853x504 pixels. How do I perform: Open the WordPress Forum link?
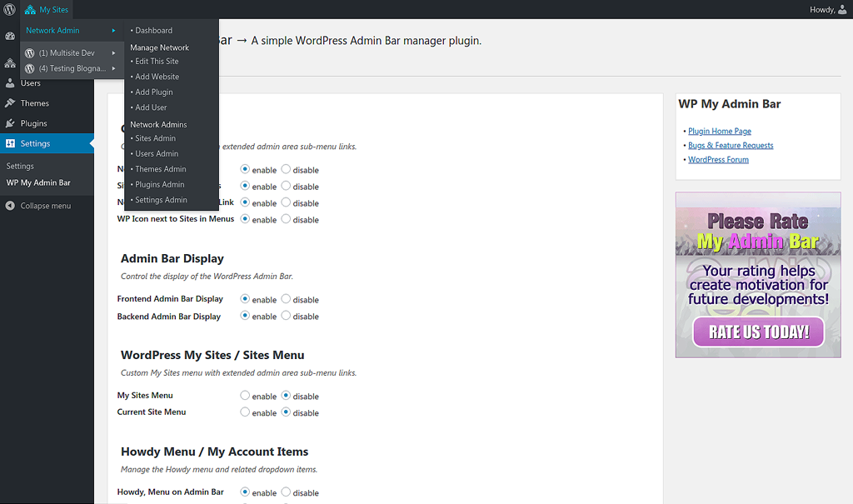718,159
